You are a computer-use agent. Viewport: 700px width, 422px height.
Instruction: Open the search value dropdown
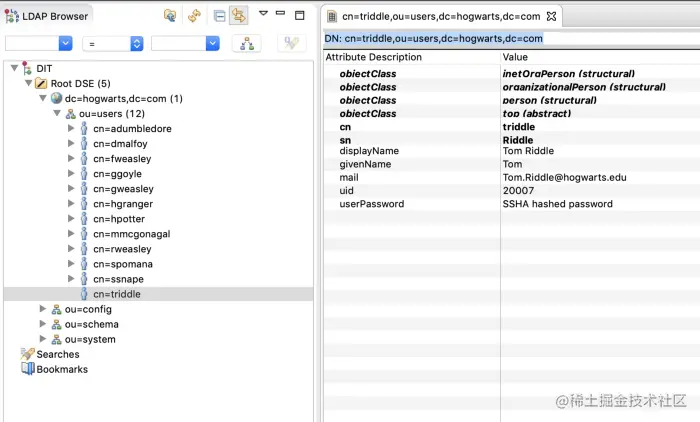212,43
